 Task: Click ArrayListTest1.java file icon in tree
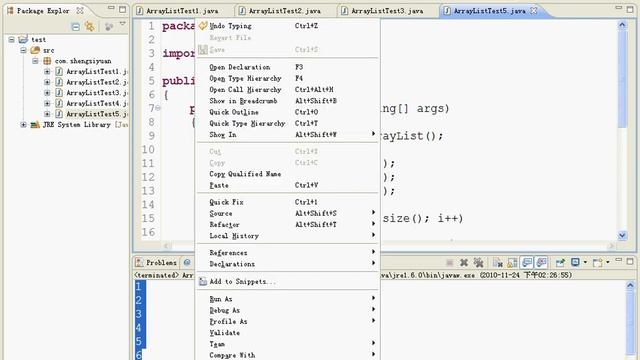(x=59, y=71)
